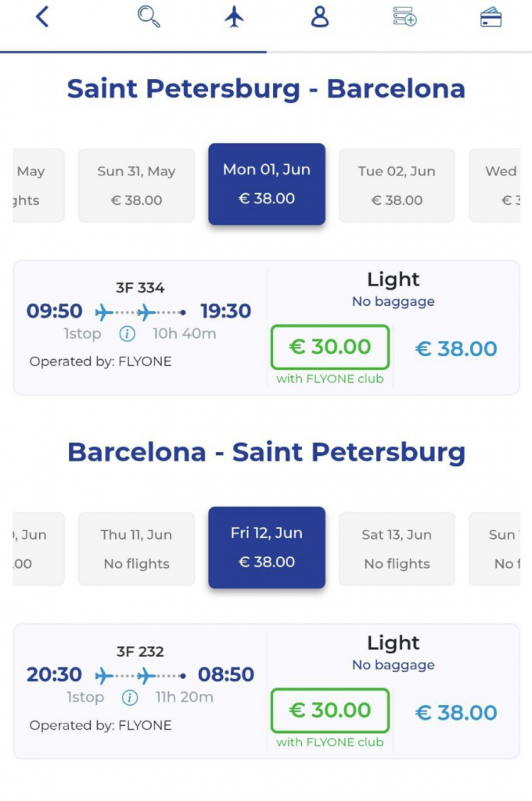532x801 pixels.
Task: Select outbound €38.00 Light fare
Action: (456, 349)
